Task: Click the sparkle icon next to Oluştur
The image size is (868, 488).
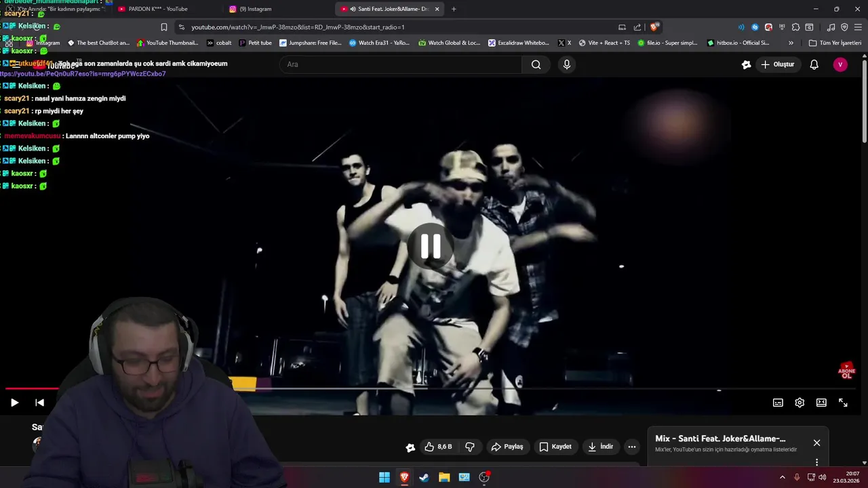Action: [747, 64]
